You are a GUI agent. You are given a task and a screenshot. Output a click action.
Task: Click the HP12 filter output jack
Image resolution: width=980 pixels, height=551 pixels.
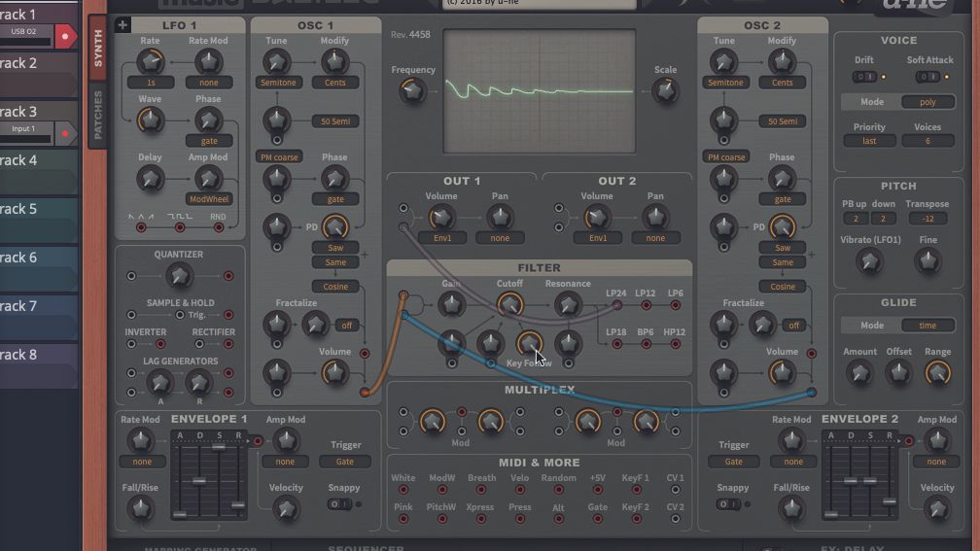coord(675,344)
